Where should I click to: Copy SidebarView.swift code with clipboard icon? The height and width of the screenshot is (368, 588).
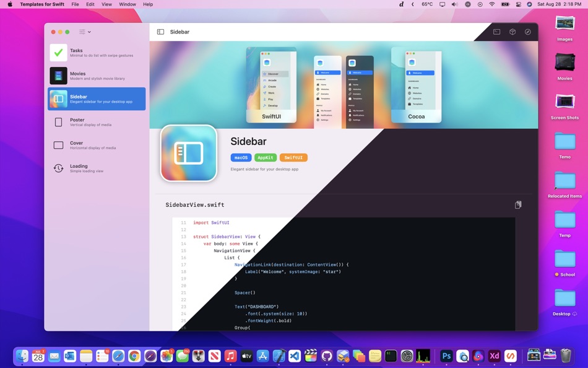518,204
